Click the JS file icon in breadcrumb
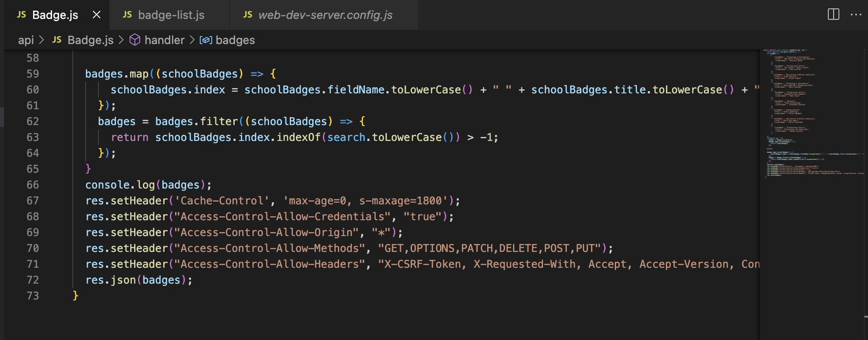This screenshot has width=868, height=340. pos(57,40)
